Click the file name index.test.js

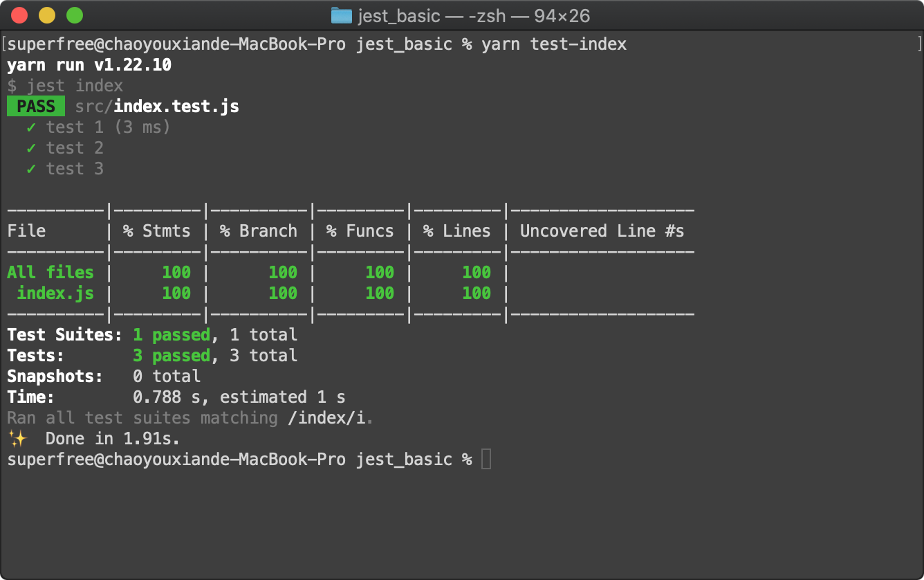(176, 107)
